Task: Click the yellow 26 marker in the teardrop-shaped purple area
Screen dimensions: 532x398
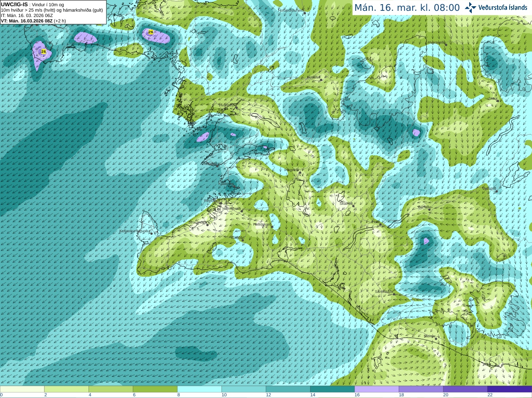Action: tap(44, 52)
